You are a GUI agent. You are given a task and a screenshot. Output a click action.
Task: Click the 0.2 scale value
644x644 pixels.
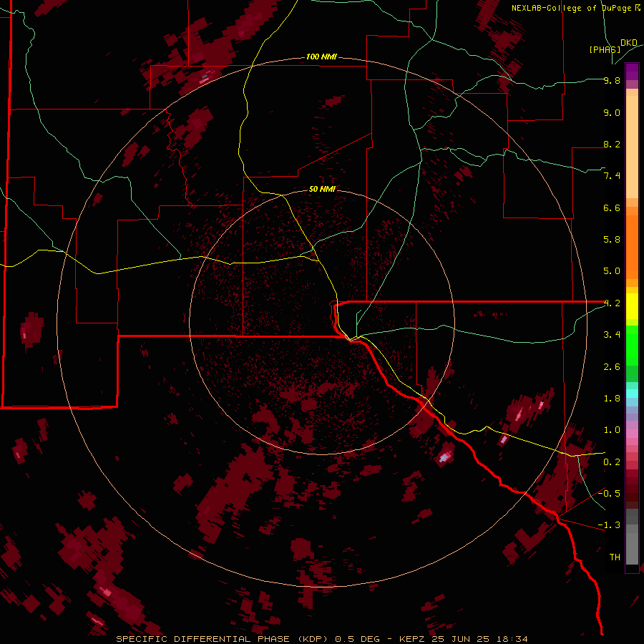click(612, 462)
